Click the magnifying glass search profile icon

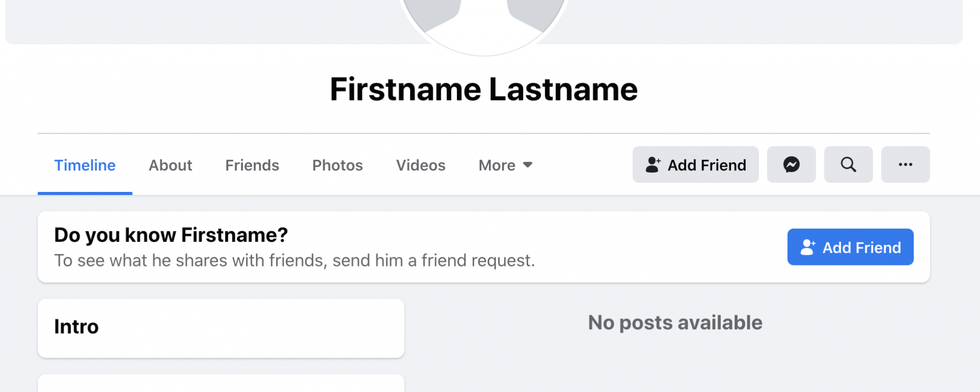tap(848, 164)
